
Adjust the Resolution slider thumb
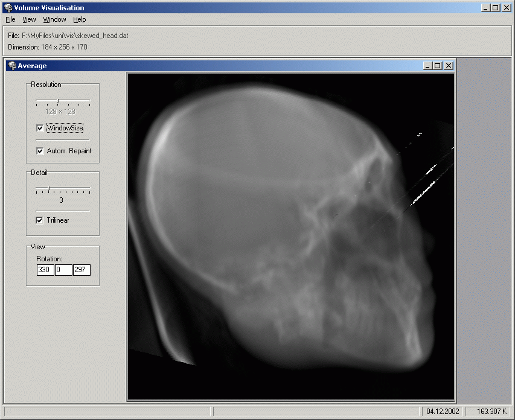click(58, 102)
